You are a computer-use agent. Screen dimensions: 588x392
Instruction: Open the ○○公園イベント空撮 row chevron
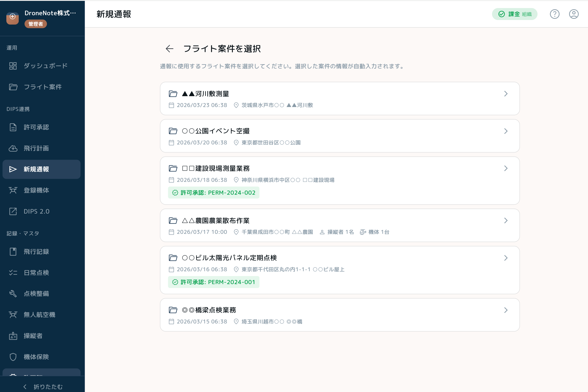(x=506, y=131)
